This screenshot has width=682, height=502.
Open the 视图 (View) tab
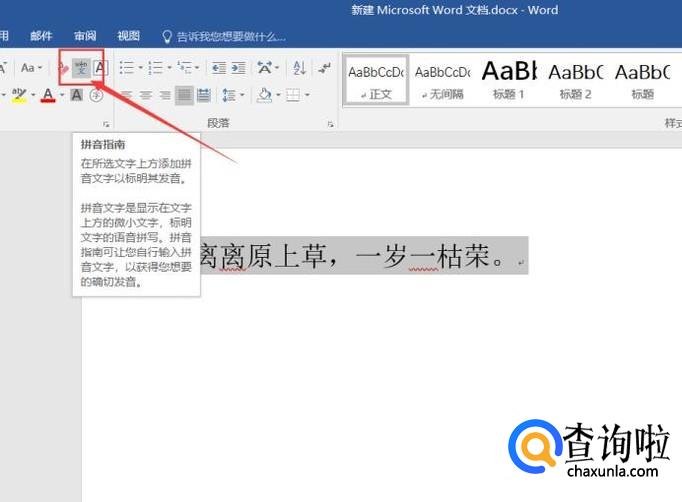click(129, 36)
